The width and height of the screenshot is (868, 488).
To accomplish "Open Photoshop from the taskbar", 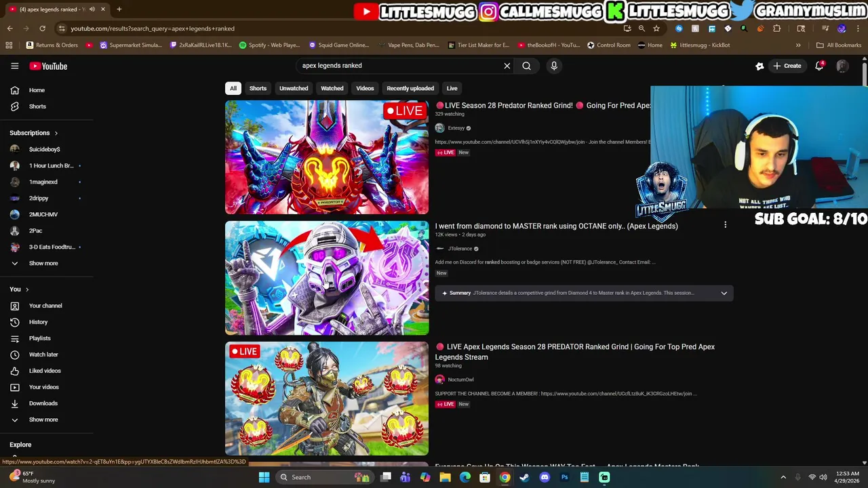I will tap(564, 477).
